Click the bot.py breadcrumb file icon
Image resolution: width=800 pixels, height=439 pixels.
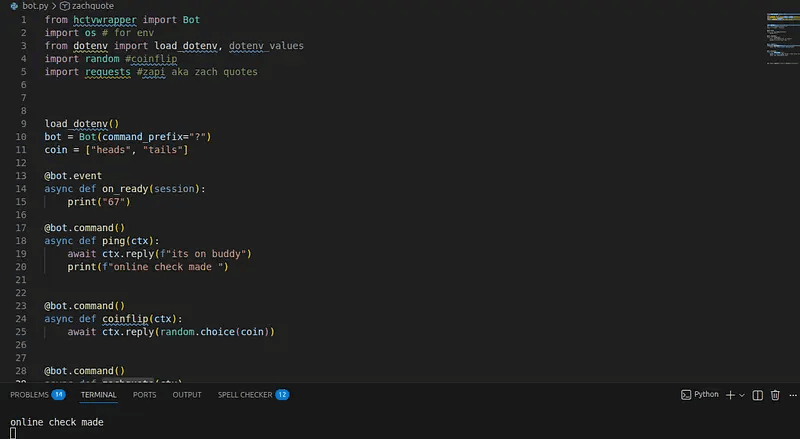[x=14, y=6]
